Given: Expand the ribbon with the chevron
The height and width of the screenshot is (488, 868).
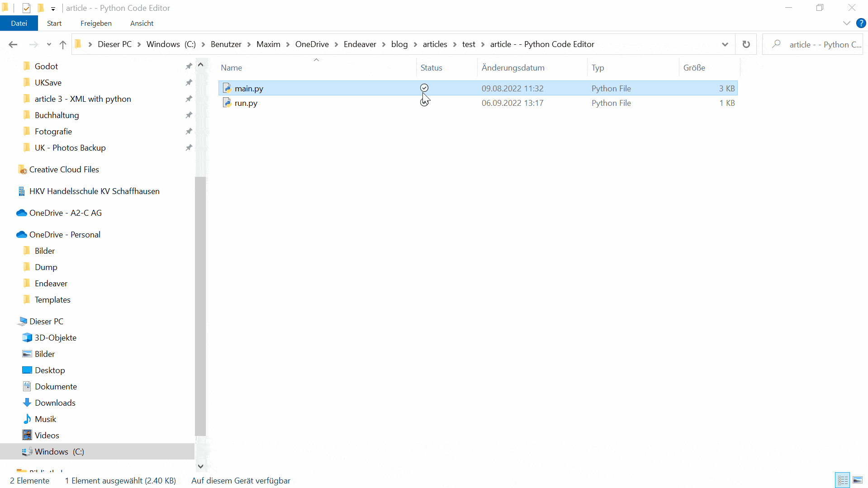Looking at the screenshot, I should click(x=846, y=23).
